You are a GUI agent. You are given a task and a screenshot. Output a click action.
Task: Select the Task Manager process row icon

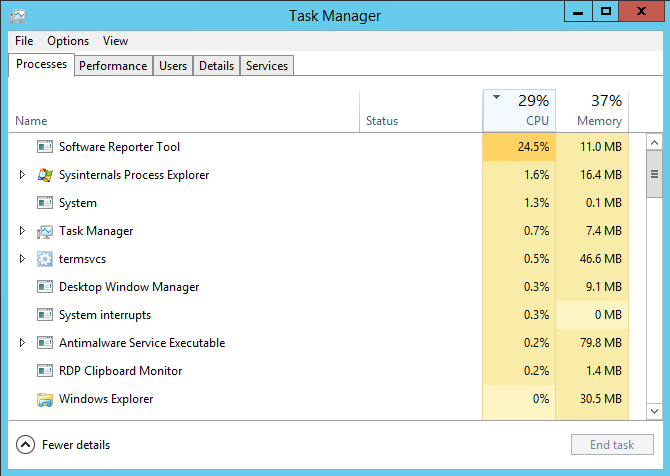[x=45, y=231]
